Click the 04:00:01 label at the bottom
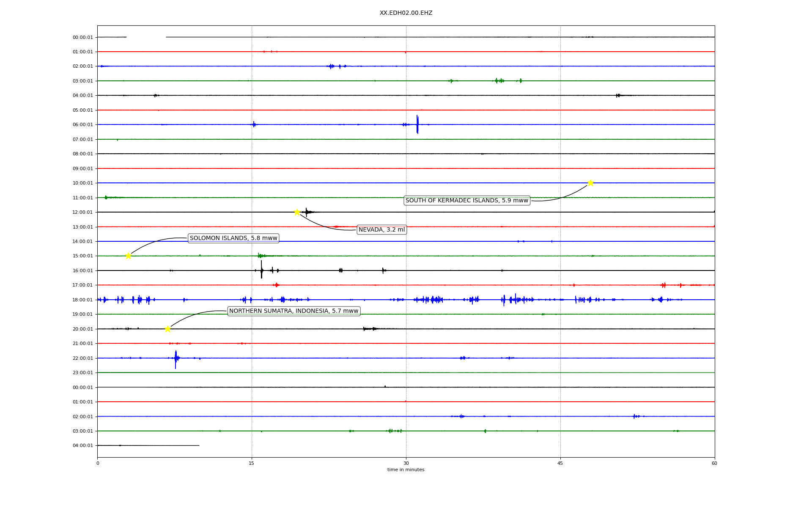This screenshot has height=508, width=812. (x=82, y=445)
